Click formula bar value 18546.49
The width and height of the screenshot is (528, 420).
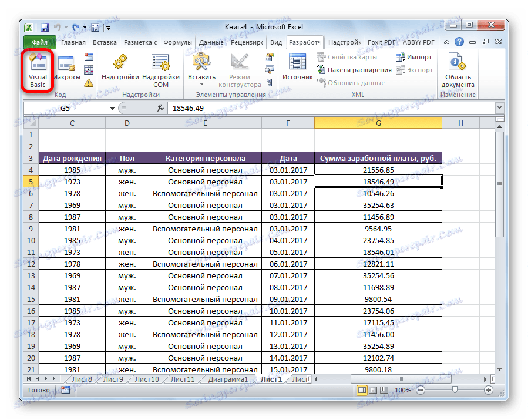(x=188, y=109)
